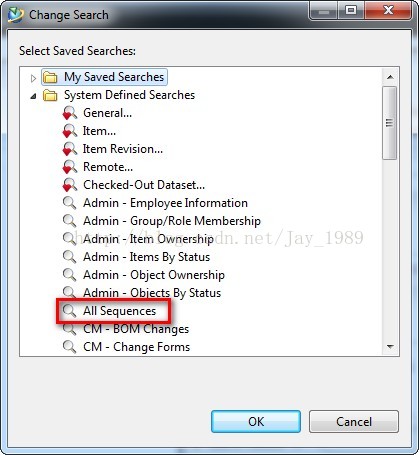This screenshot has height=455, width=419.
Task: Click the General search magnifier icon
Action: coord(70,113)
